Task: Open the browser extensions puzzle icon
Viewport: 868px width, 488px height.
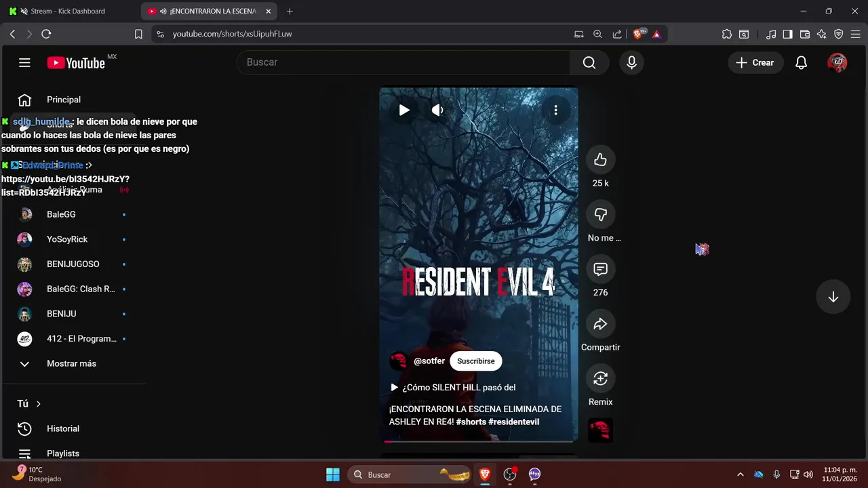Action: [x=727, y=34]
